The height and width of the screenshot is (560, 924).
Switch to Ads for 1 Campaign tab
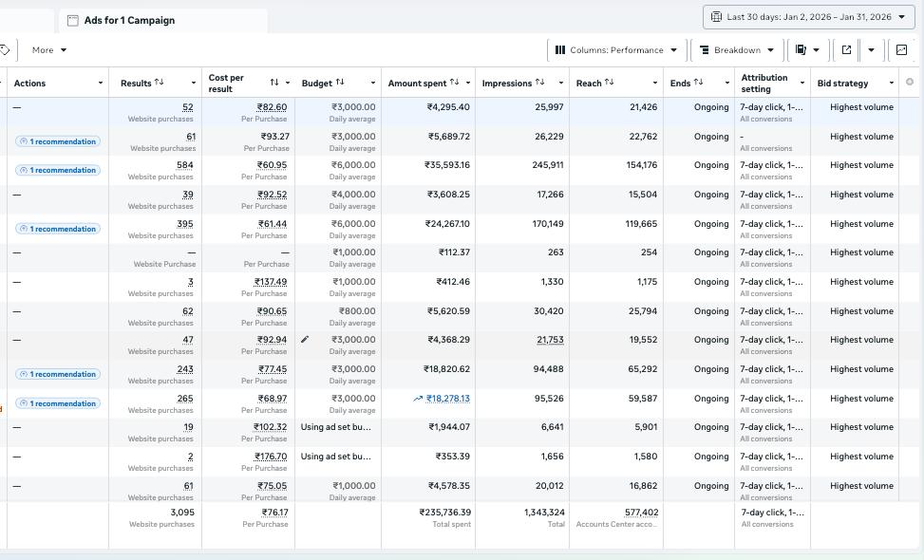click(x=129, y=20)
